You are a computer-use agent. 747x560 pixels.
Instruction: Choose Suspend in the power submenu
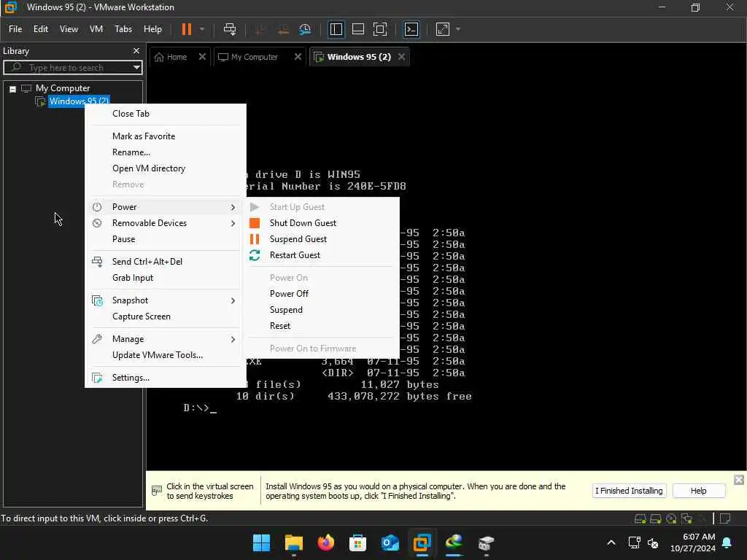[x=286, y=310]
